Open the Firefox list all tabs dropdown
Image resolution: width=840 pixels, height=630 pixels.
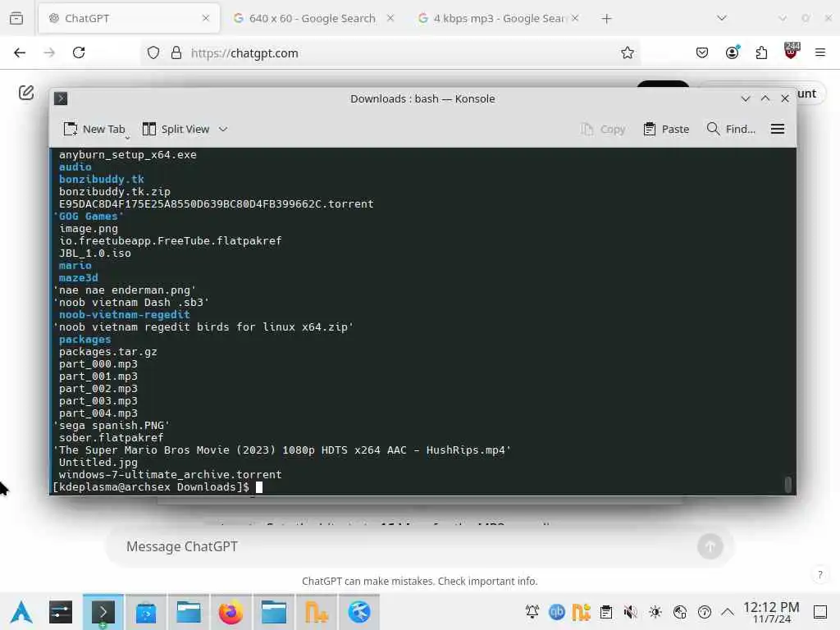(x=722, y=18)
